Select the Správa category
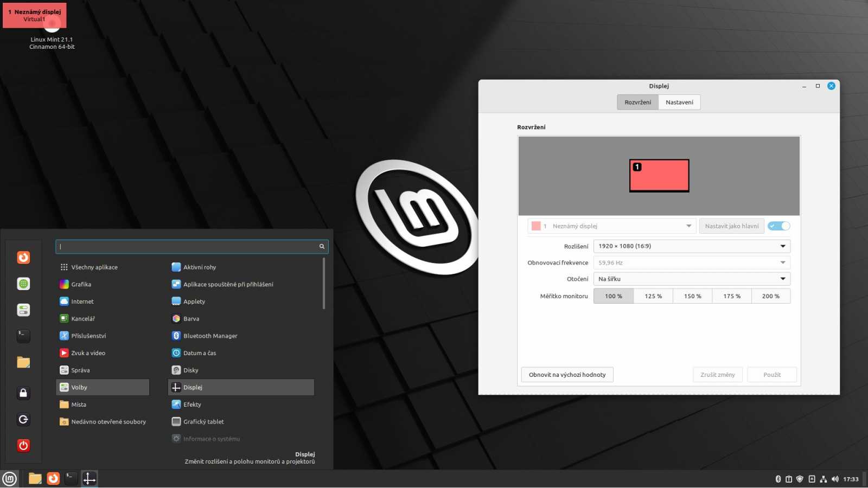 click(x=103, y=370)
